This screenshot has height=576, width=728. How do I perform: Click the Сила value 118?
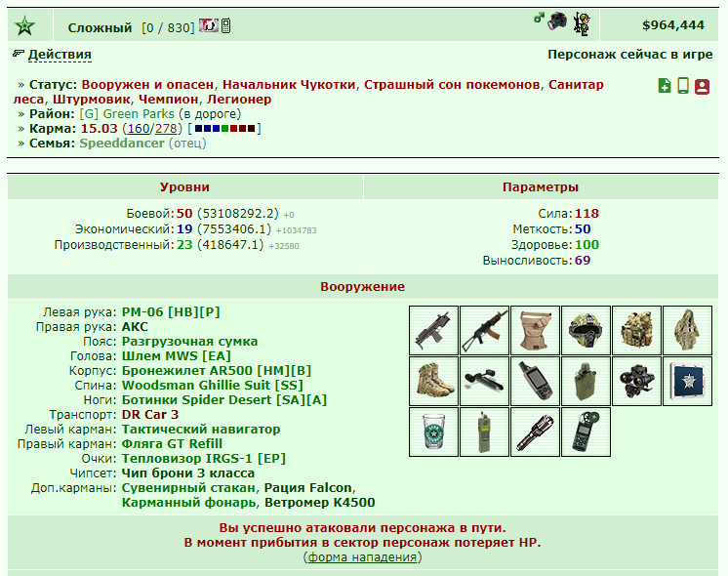click(x=586, y=214)
